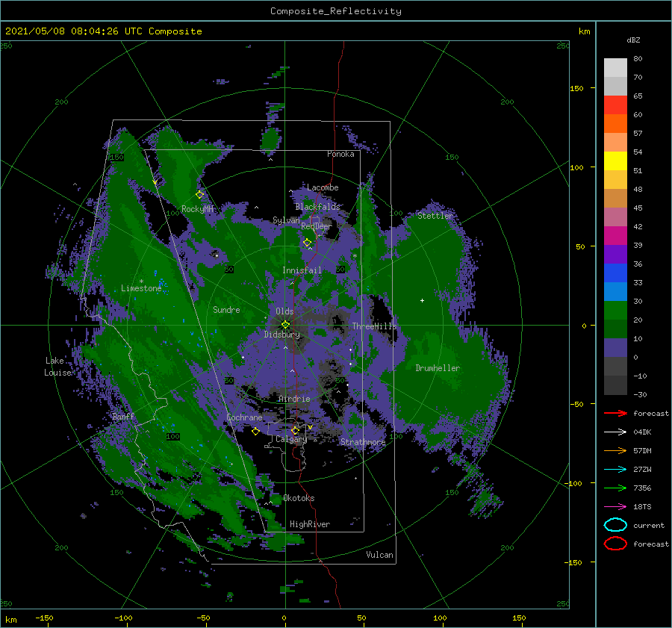
Task: Click the Stettler city label
Action: (435, 216)
